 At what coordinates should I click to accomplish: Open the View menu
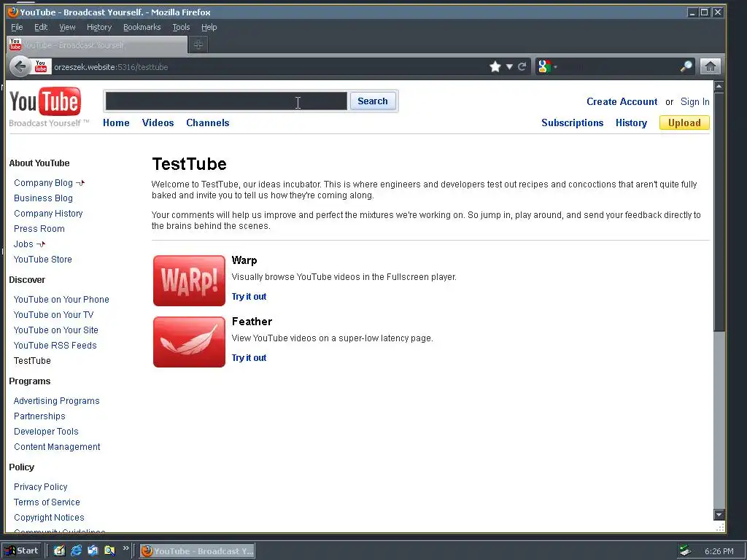pos(67,27)
